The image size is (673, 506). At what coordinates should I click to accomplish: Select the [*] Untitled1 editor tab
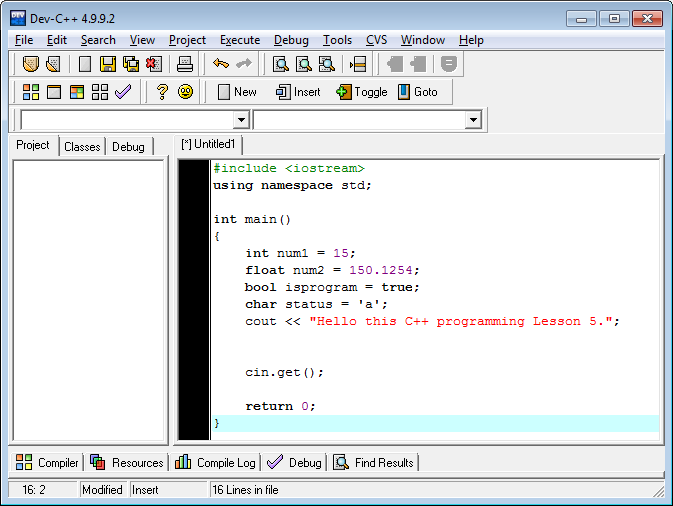208,144
